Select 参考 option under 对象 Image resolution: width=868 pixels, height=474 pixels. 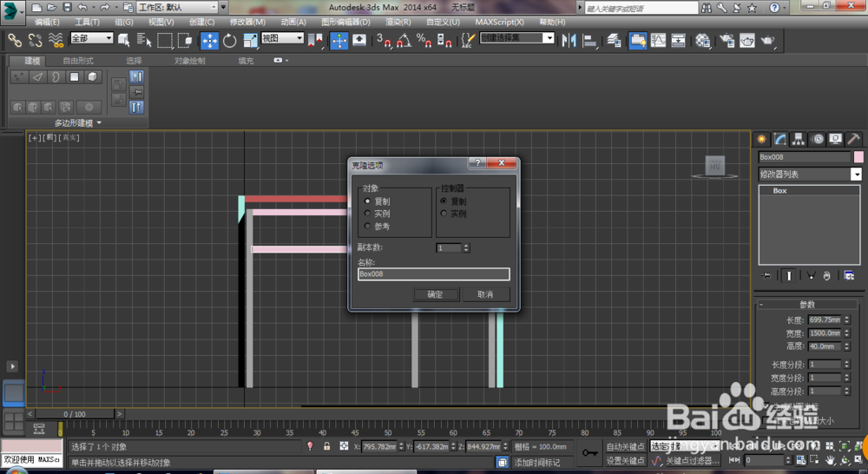367,226
